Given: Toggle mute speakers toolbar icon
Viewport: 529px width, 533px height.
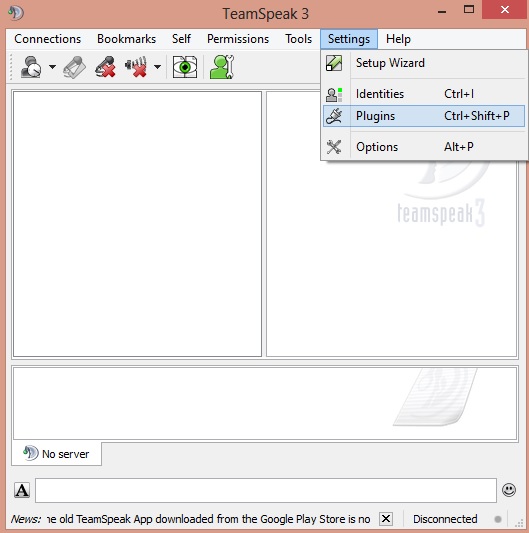Looking at the screenshot, I should point(136,67).
